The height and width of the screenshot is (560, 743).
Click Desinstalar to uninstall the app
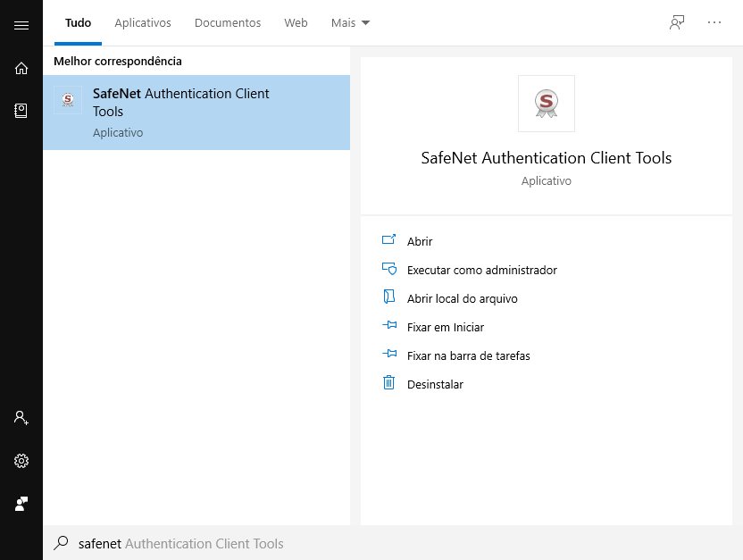435,384
